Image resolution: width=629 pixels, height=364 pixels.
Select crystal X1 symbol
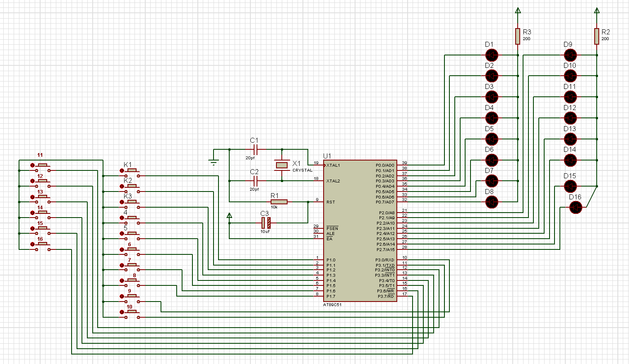[282, 165]
